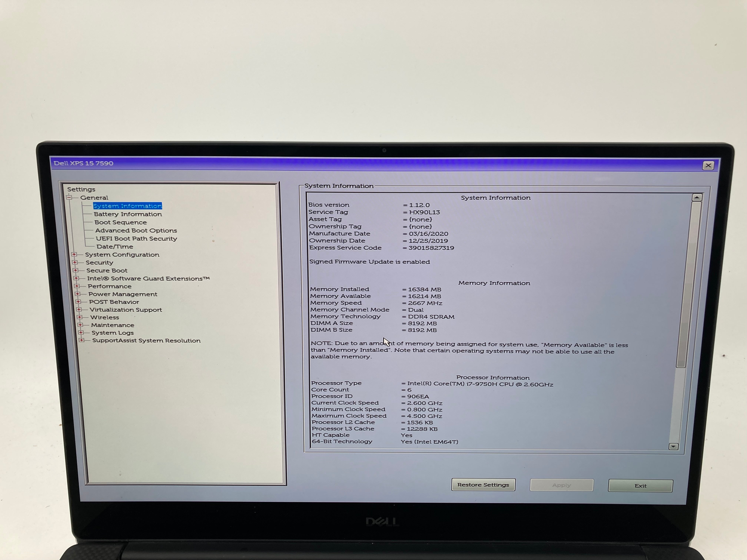Expand SupportAssist System Resolution node
The width and height of the screenshot is (747, 560).
click(x=82, y=340)
